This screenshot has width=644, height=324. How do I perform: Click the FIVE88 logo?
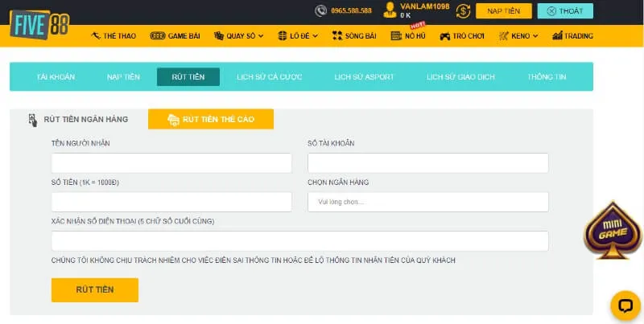pos(42,23)
